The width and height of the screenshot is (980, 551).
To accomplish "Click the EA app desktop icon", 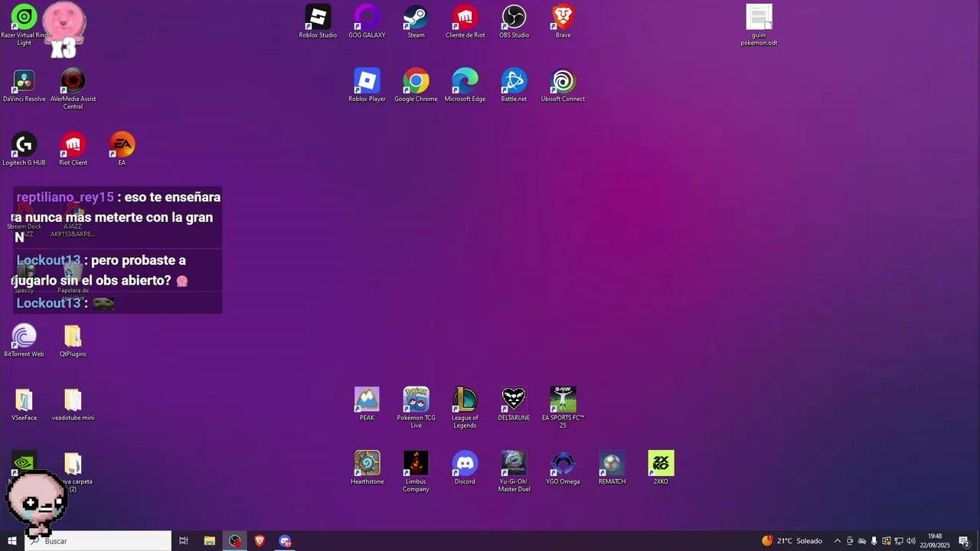I will (x=122, y=149).
